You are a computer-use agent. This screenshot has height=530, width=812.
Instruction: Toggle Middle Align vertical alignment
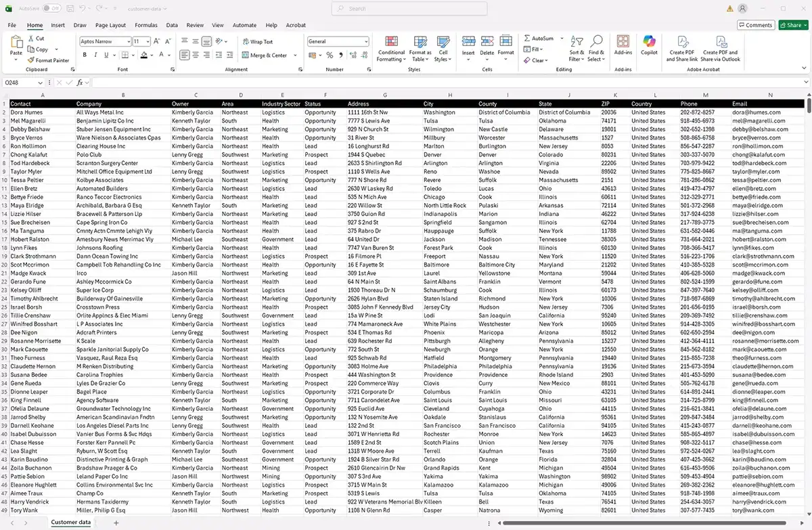click(x=196, y=41)
